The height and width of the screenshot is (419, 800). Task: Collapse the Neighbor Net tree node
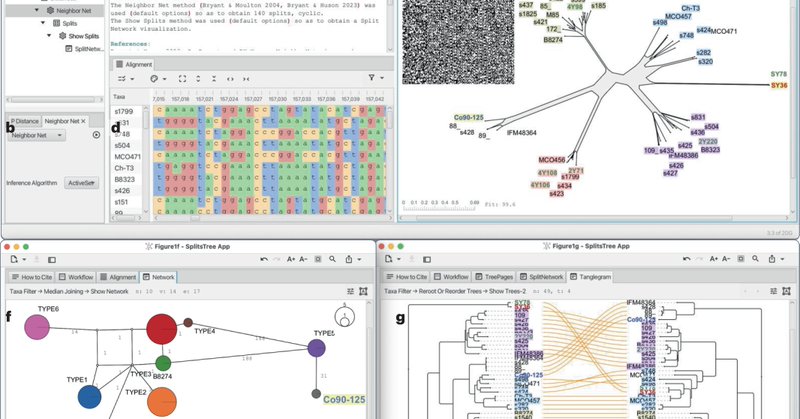pos(37,10)
